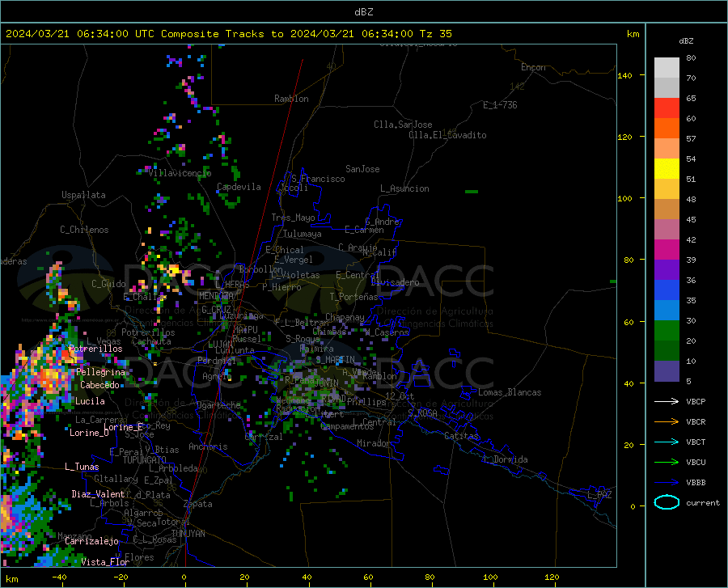Click the Carrizal label

pyautogui.click(x=264, y=437)
